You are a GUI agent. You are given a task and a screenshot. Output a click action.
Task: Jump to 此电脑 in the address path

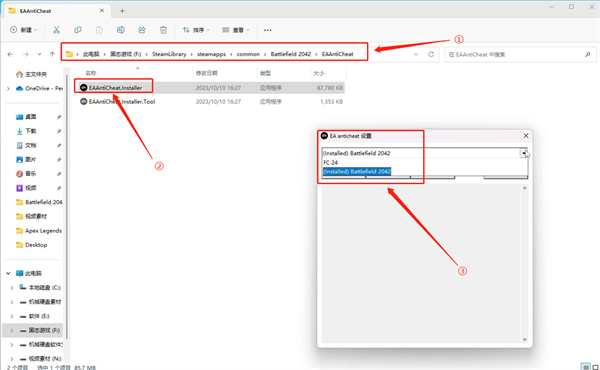click(91, 54)
